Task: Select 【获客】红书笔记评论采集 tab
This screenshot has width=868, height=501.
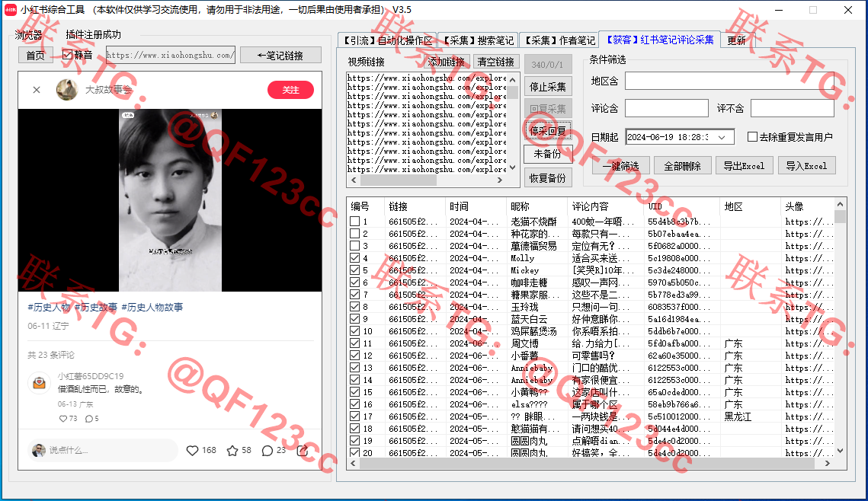Action: 660,40
